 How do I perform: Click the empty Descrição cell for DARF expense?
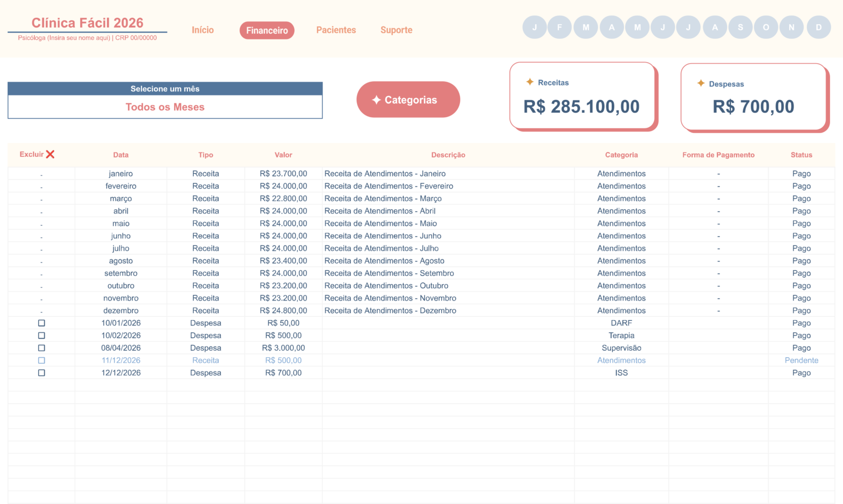click(x=448, y=323)
